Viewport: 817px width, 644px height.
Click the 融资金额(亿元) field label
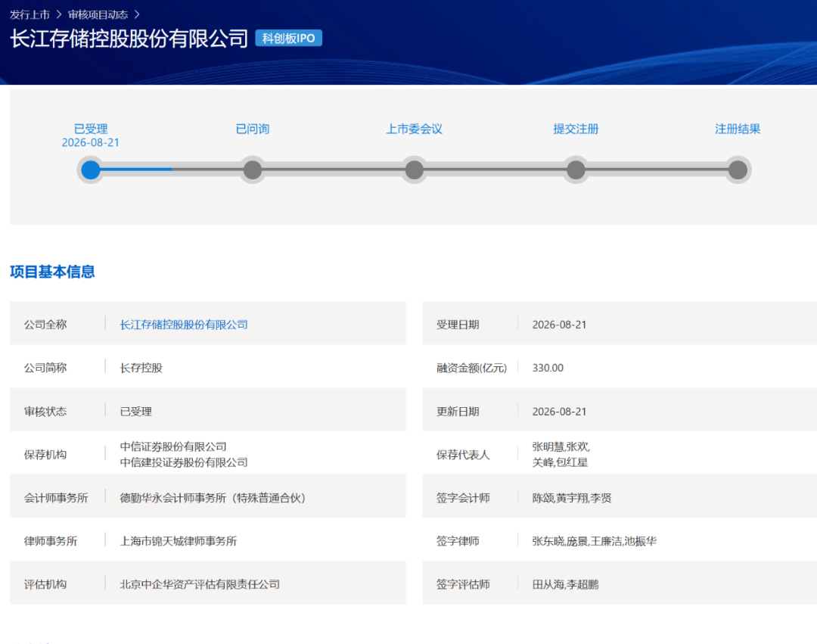471,368
